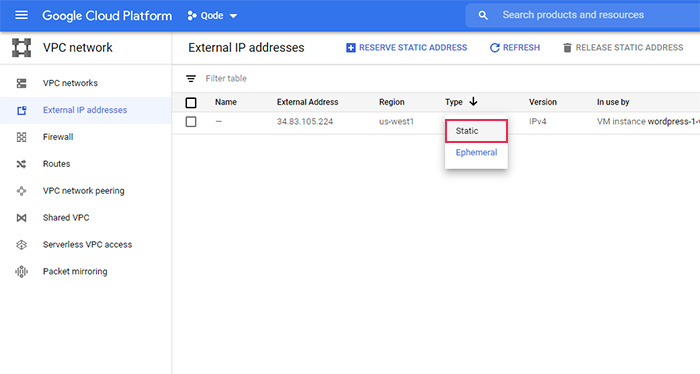The width and height of the screenshot is (700, 374).
Task: Click Release Static Address button
Action: [623, 47]
